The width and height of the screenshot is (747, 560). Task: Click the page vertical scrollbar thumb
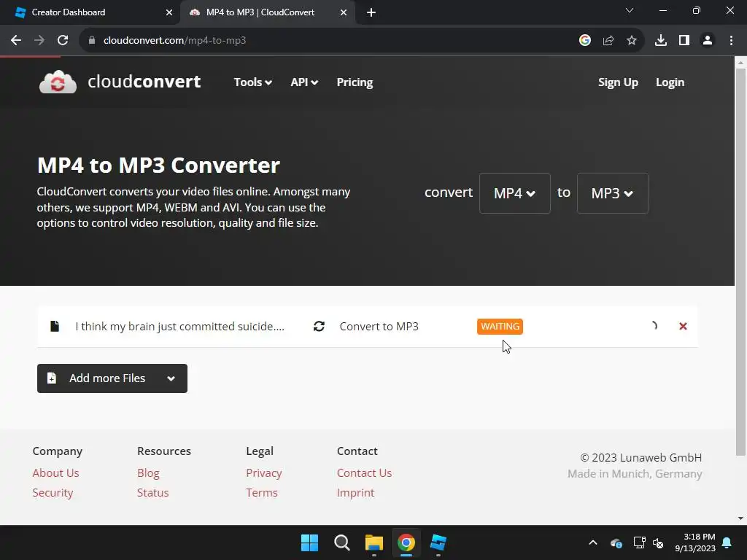click(740, 262)
